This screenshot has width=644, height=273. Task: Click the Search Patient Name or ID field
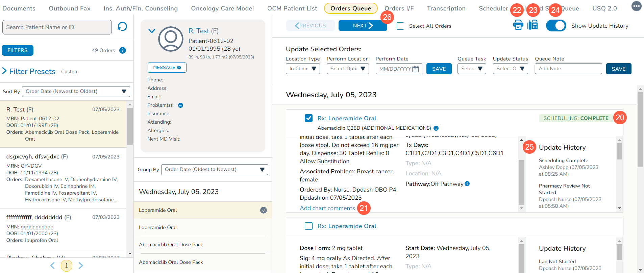coord(57,27)
